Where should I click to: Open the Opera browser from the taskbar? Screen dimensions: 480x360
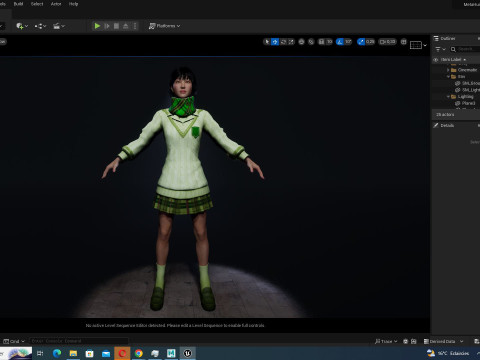coord(122,353)
